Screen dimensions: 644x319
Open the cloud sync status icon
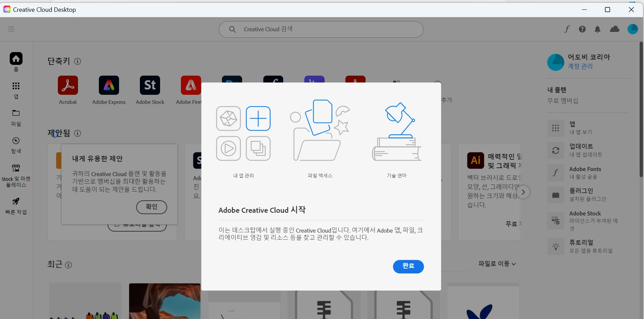coord(615,29)
